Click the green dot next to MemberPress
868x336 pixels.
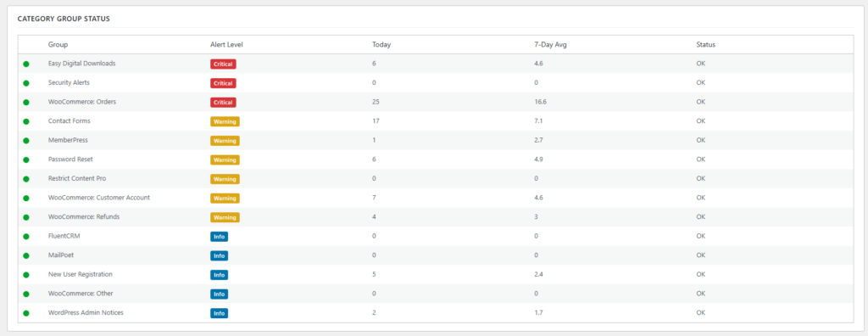click(x=26, y=141)
